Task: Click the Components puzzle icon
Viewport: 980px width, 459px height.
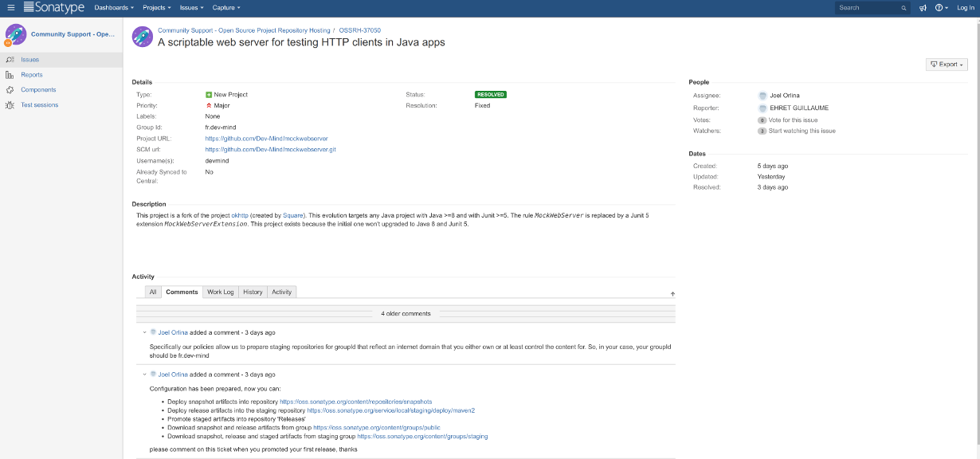Action: click(x=10, y=90)
